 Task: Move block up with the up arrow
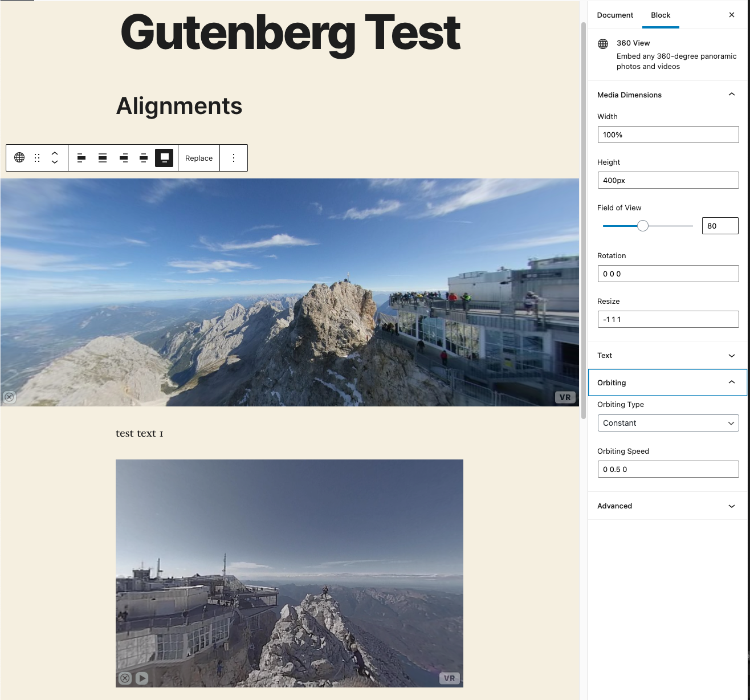tap(55, 153)
